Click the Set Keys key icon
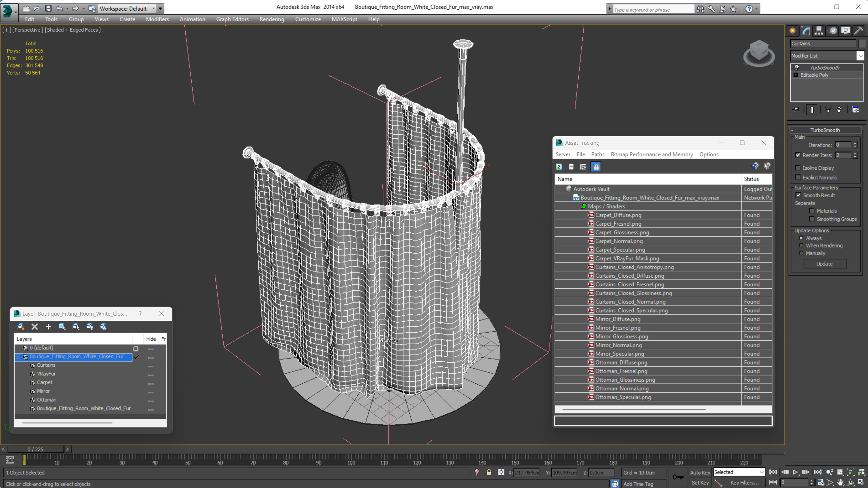The image size is (868, 488). click(678, 477)
